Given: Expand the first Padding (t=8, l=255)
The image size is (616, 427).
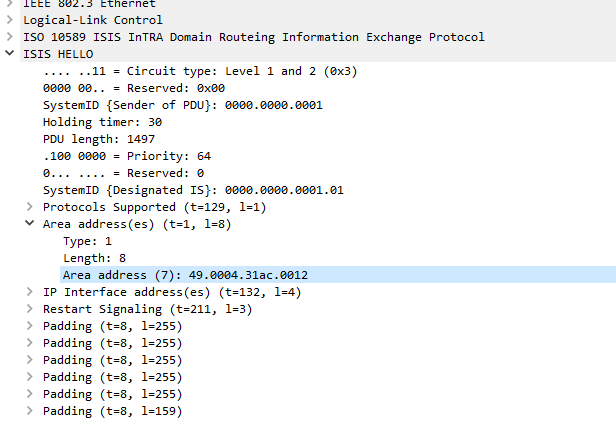Looking at the screenshot, I should click(x=30, y=326).
